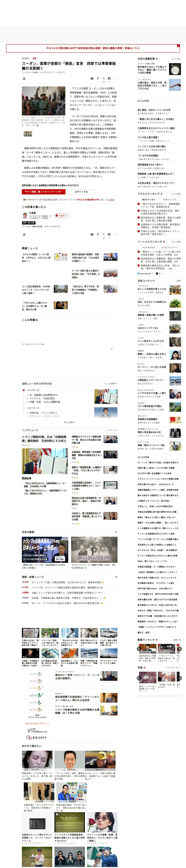
Task: Click the B! icon below the author section
Action: [109, 234]
